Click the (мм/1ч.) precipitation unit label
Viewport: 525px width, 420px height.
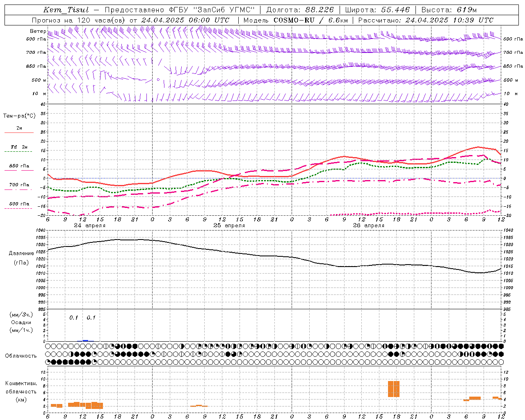(21, 330)
